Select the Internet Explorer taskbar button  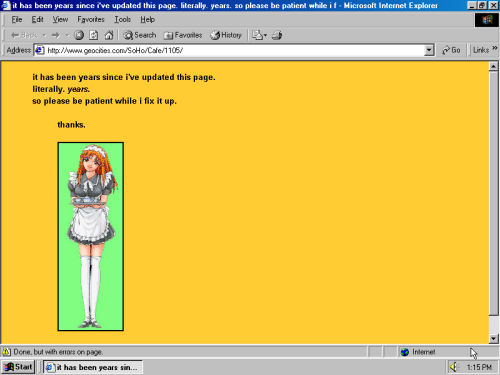[93, 367]
